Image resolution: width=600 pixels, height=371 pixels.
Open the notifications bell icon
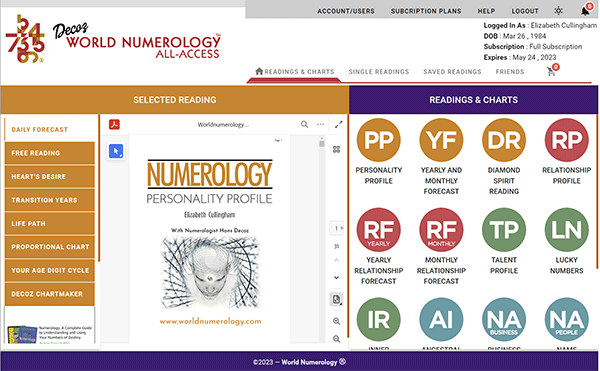(585, 11)
